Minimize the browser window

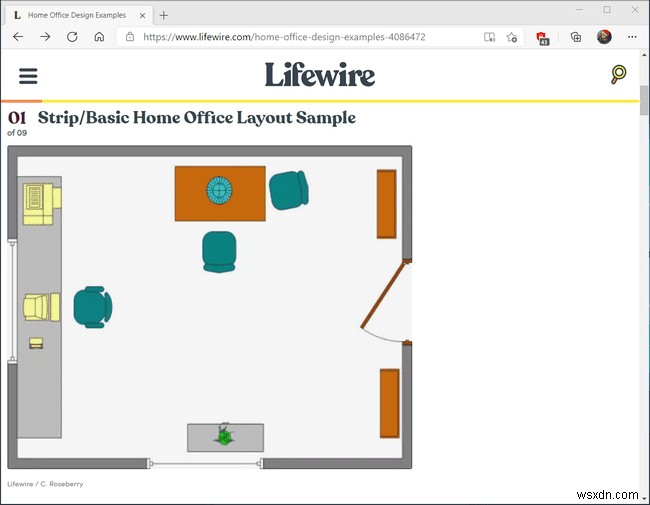pyautogui.click(x=580, y=10)
